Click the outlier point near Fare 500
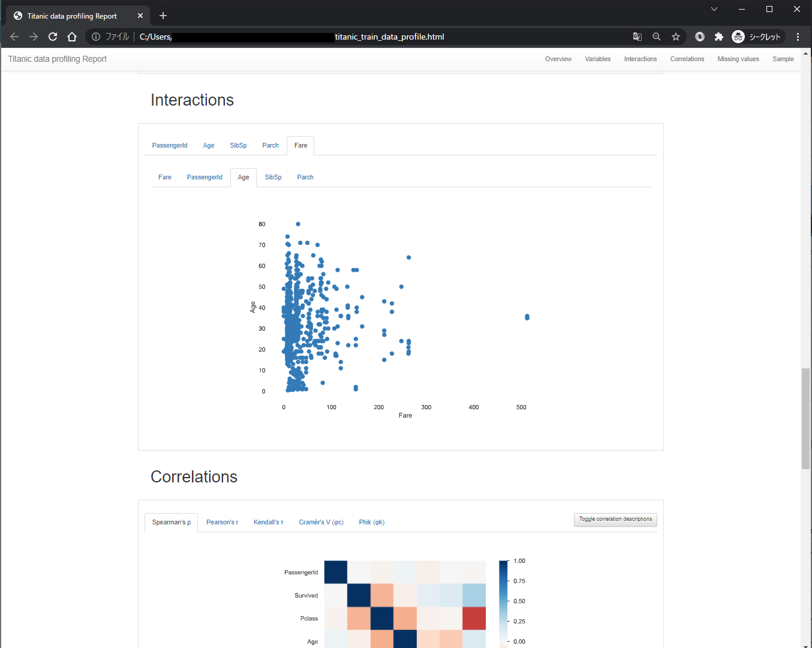 tap(527, 317)
